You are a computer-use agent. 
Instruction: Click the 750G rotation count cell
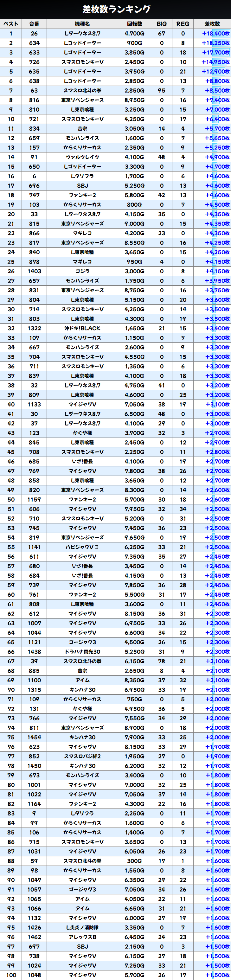click(134, 699)
